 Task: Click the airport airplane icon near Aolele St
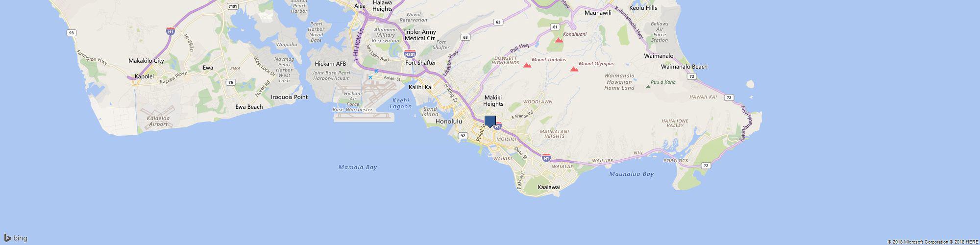pos(371,77)
